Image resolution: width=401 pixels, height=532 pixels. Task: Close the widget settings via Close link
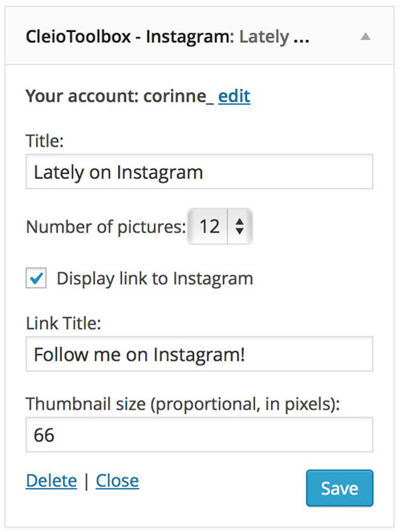click(117, 481)
